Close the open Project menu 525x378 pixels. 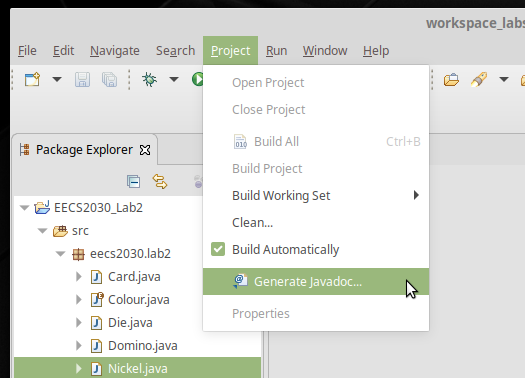point(230,51)
